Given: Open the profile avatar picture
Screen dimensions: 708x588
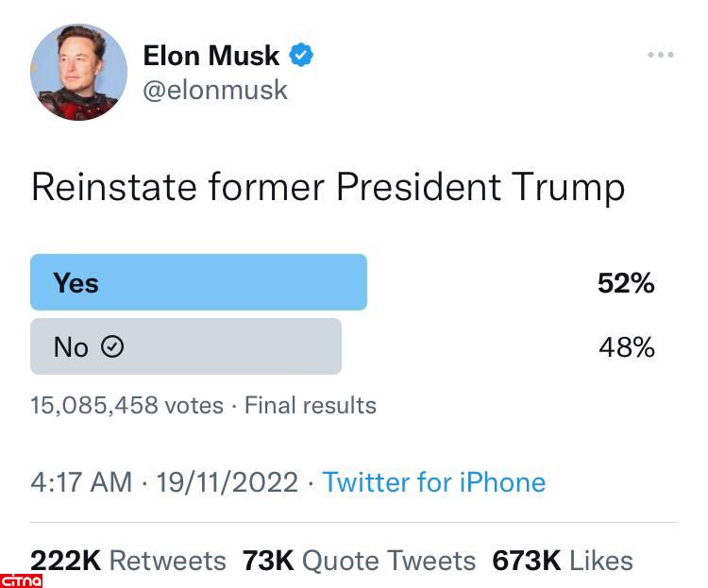Looking at the screenshot, I should pyautogui.click(x=78, y=73).
